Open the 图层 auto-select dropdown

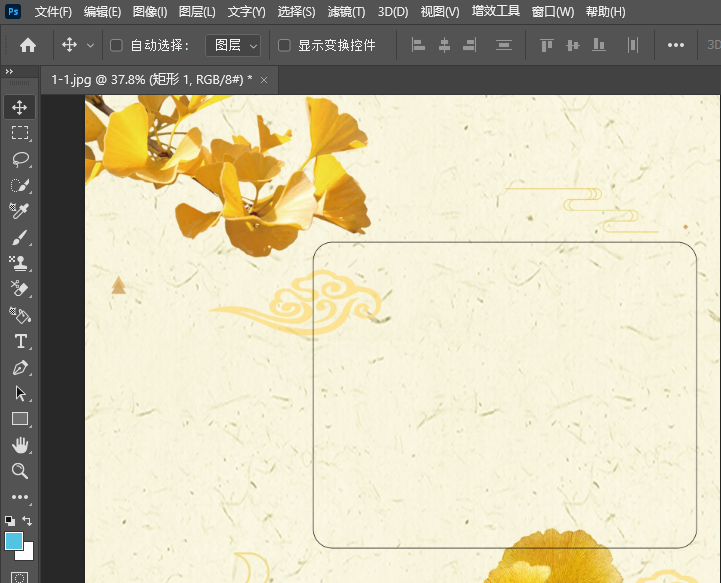233,45
